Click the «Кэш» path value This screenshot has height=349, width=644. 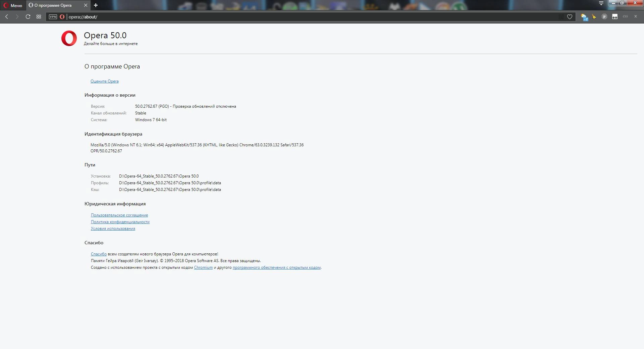(170, 190)
